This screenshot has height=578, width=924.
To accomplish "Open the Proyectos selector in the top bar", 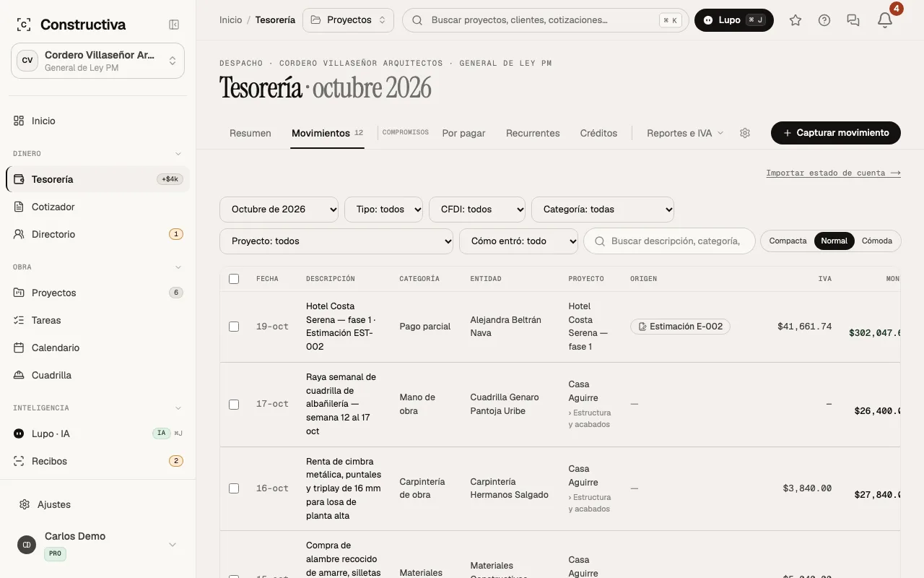I will [x=349, y=20].
